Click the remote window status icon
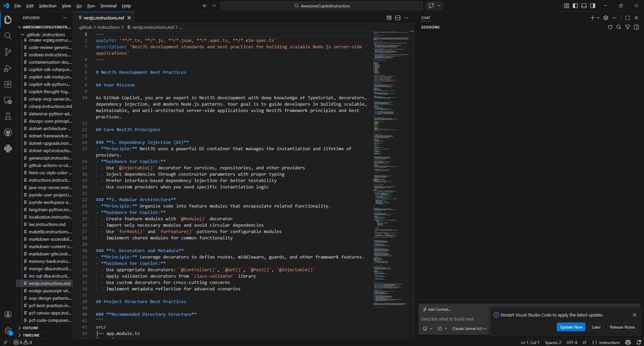Screen dimensions: 644x346 point(5,342)
